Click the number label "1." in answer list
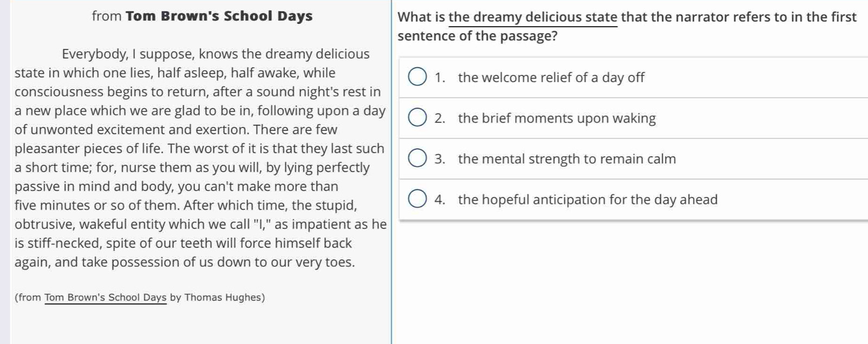 click(440, 78)
